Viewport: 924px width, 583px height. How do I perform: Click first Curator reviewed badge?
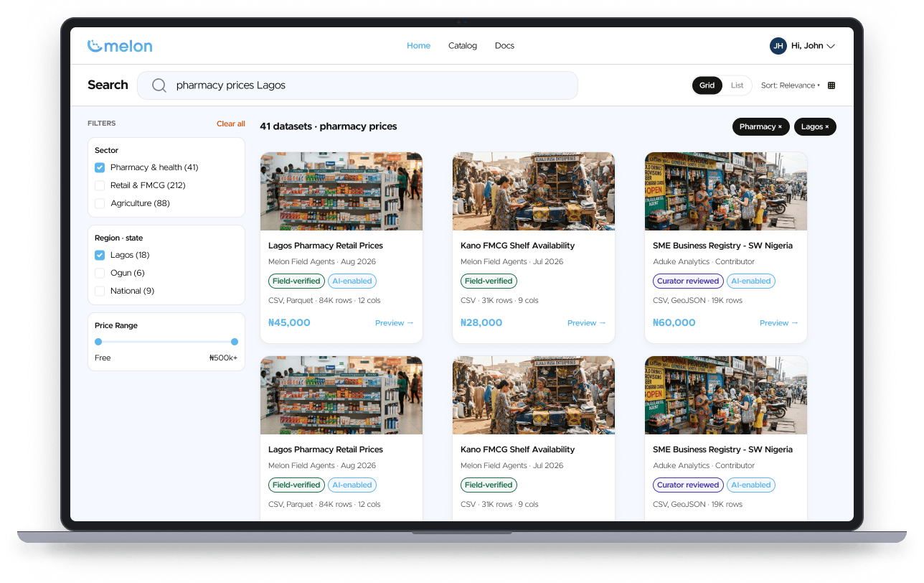[x=688, y=281]
